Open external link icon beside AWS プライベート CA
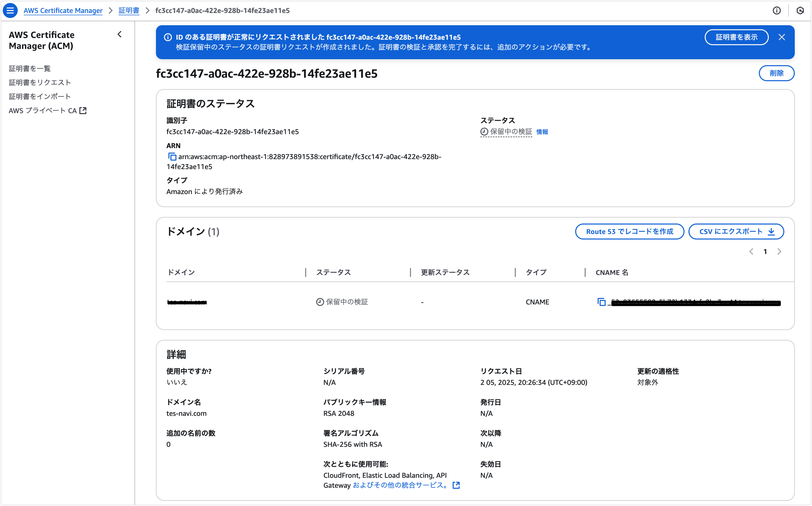The width and height of the screenshot is (812, 506). (83, 110)
